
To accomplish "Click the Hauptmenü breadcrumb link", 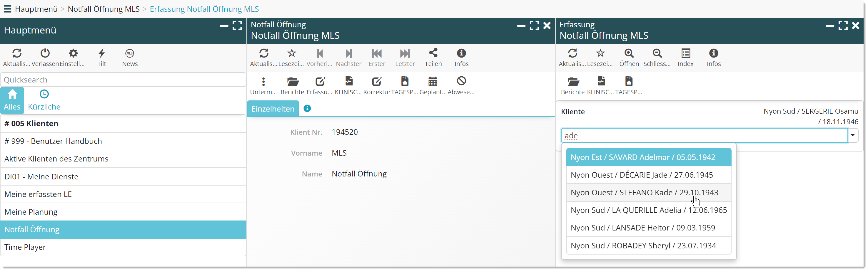I will pos(36,9).
